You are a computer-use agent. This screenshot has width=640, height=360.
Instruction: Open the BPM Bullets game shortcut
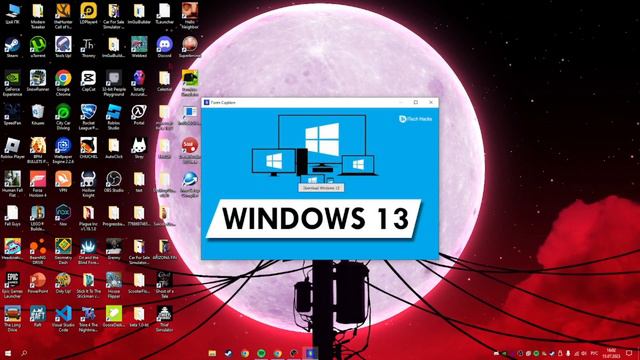(x=38, y=150)
